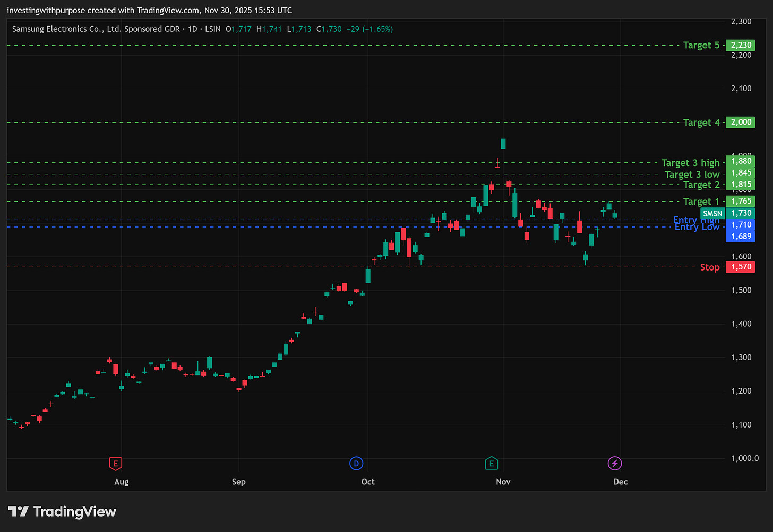Click the Target 3 high price tag 1,880
The image size is (773, 532).
coord(741,161)
